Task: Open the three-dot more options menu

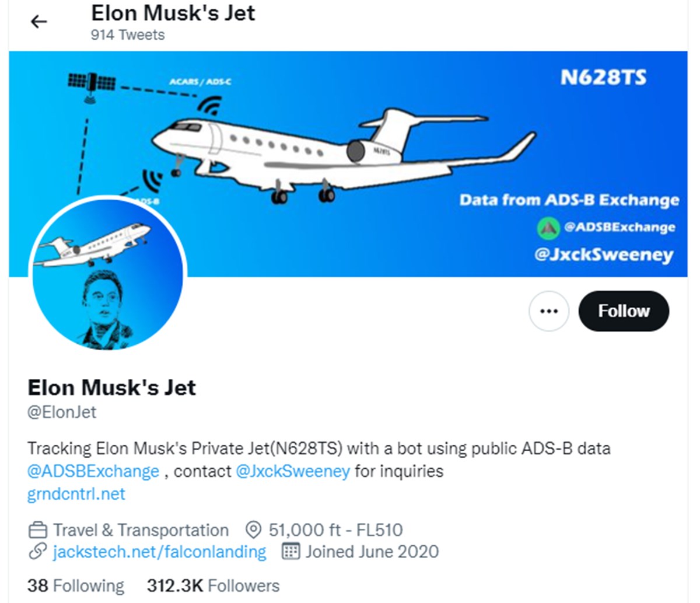Action: point(548,311)
